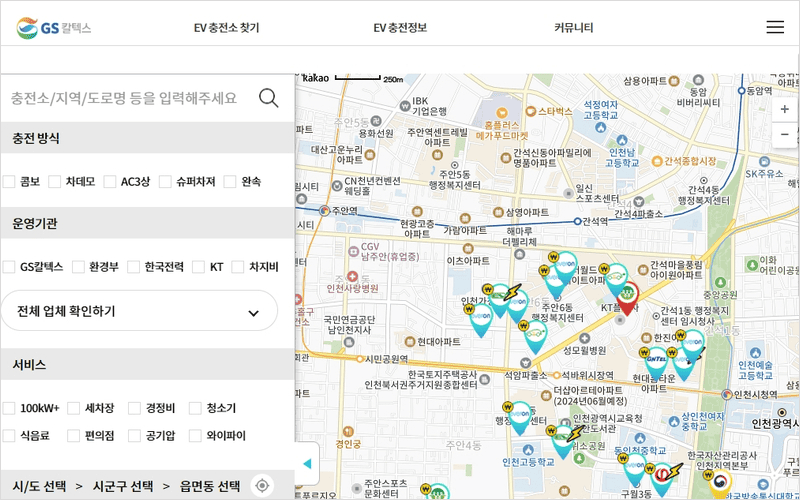Tick the 완속 checkbox
The height and width of the screenshot is (500, 800).
(x=230, y=181)
